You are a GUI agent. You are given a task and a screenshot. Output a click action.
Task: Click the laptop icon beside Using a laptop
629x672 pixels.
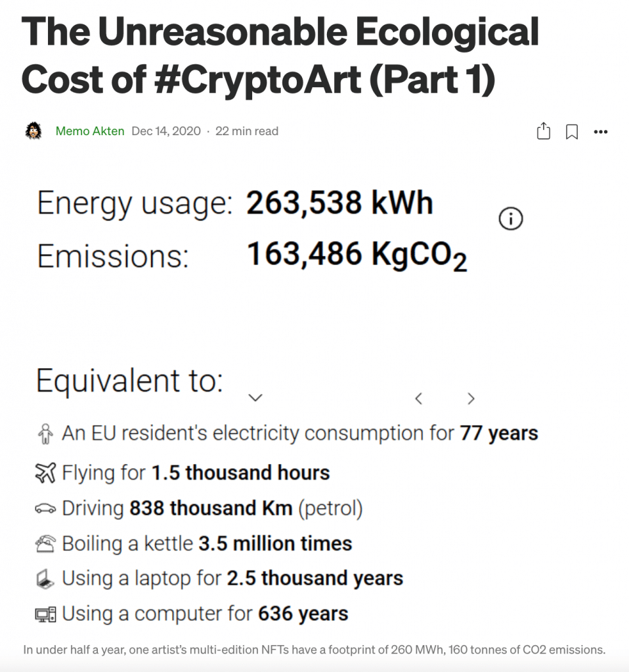(x=45, y=579)
